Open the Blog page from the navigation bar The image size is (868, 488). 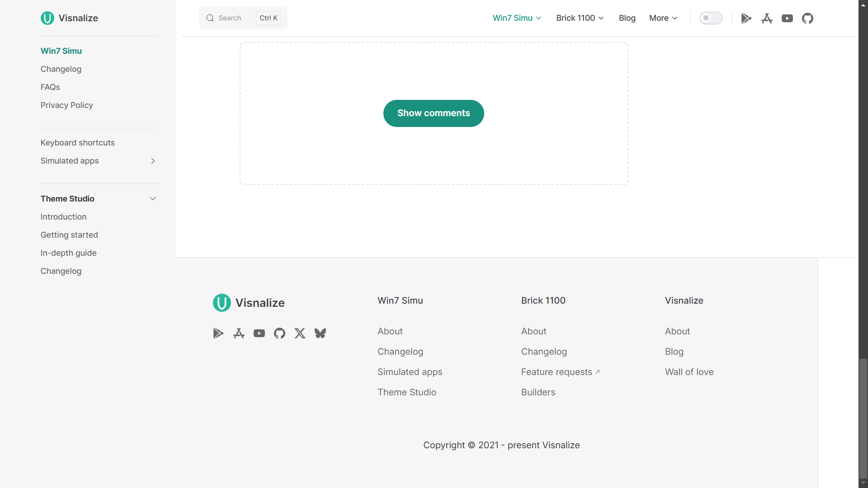pos(627,18)
